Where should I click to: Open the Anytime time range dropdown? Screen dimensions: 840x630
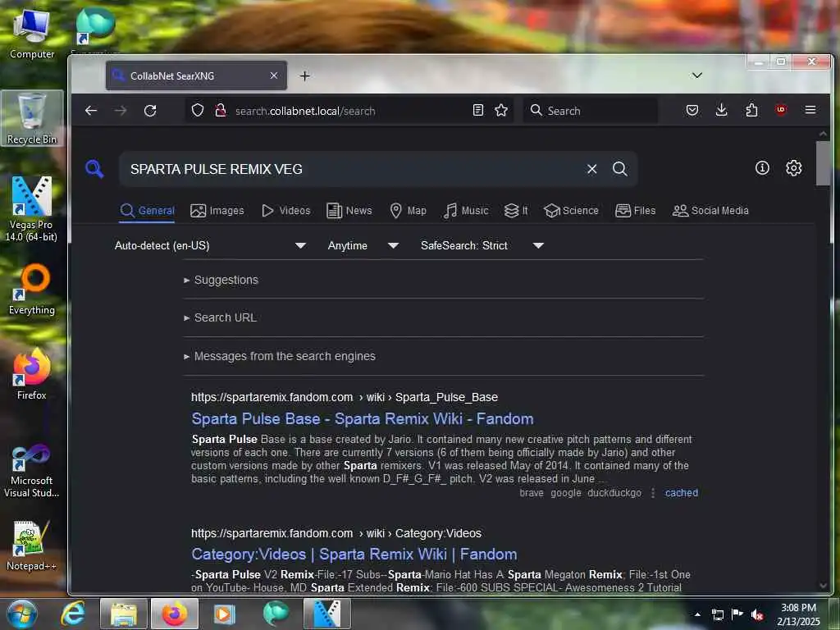[x=363, y=245]
